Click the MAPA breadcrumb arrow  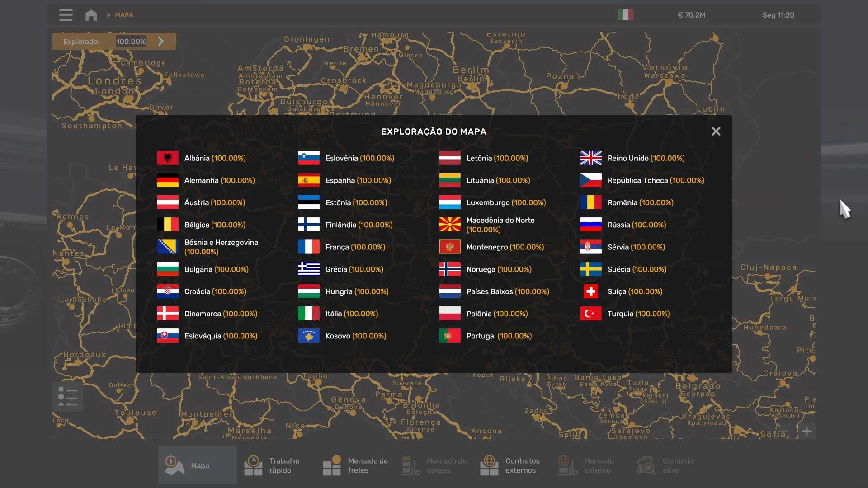[x=108, y=15]
